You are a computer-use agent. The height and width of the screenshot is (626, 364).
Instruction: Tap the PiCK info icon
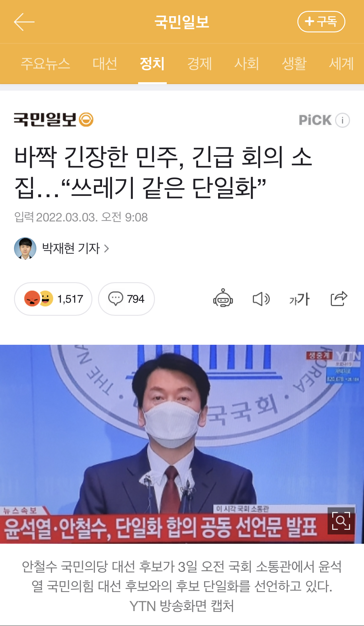tap(343, 120)
